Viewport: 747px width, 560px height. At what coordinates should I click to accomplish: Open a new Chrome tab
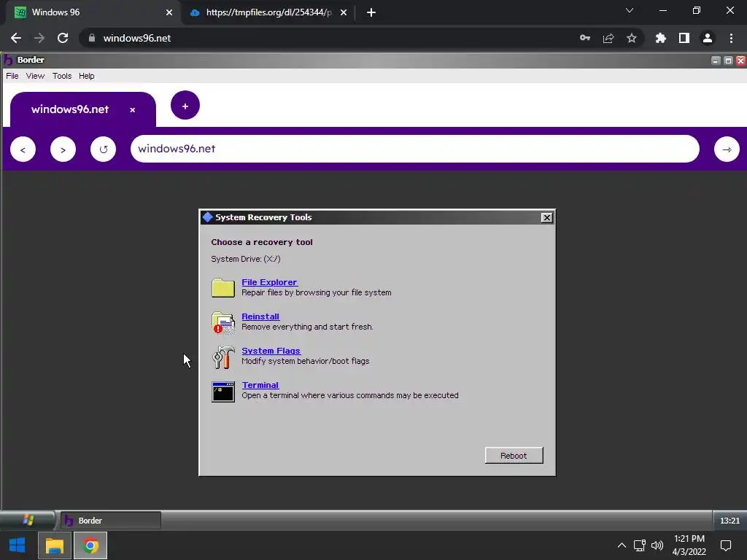[371, 12]
